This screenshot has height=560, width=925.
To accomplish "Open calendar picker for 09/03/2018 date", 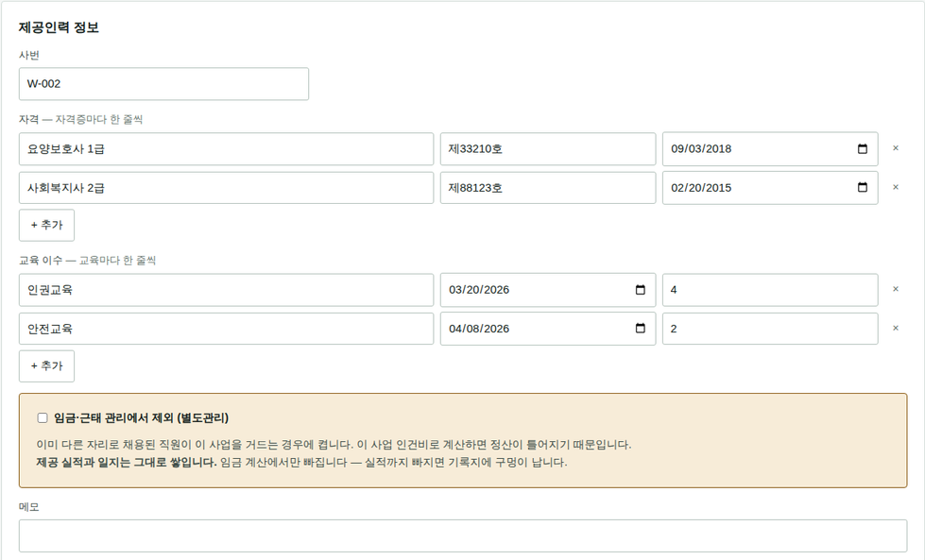I will pyautogui.click(x=862, y=148).
